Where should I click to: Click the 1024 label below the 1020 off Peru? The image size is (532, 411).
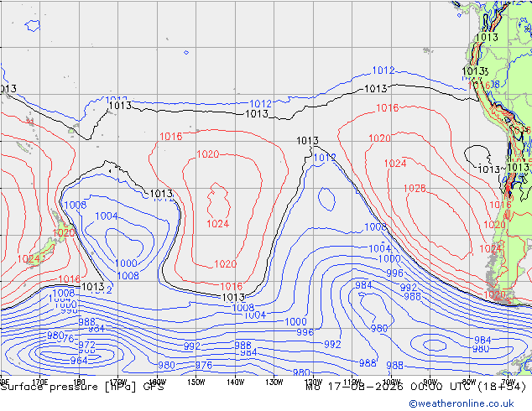point(395,164)
